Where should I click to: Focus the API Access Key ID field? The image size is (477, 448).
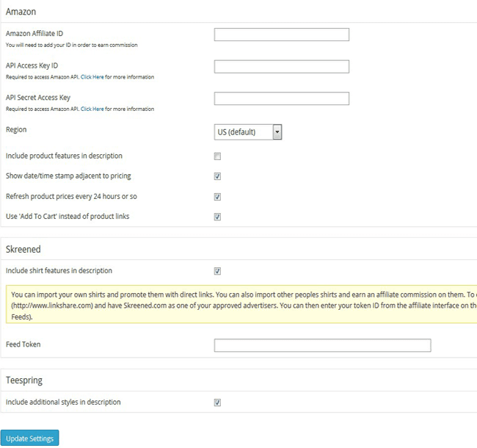281,67
